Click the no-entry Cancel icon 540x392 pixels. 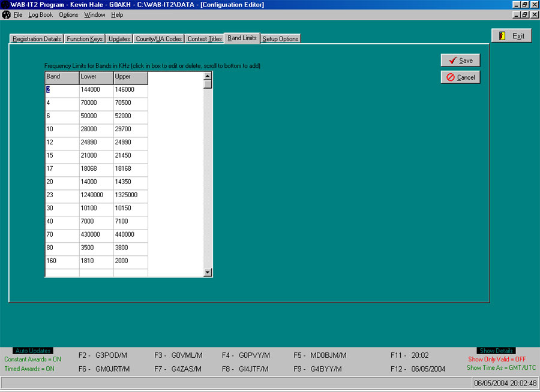pyautogui.click(x=451, y=77)
